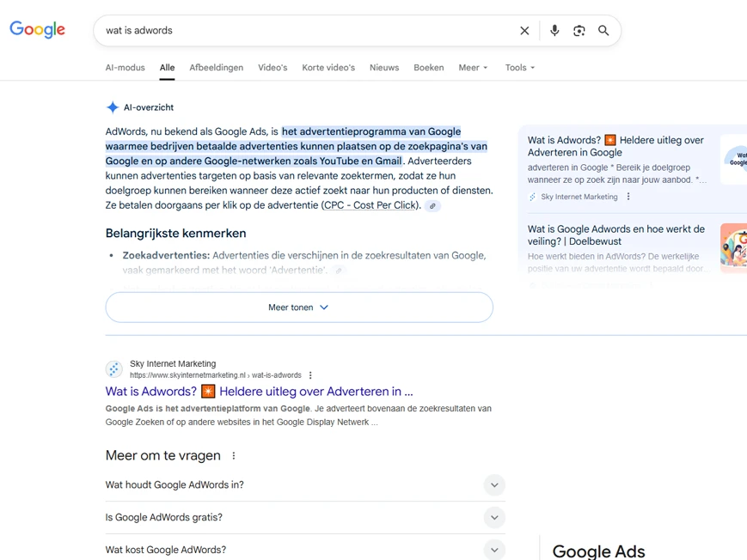Open the skyinternetmarketing.nl result options menu

point(310,375)
